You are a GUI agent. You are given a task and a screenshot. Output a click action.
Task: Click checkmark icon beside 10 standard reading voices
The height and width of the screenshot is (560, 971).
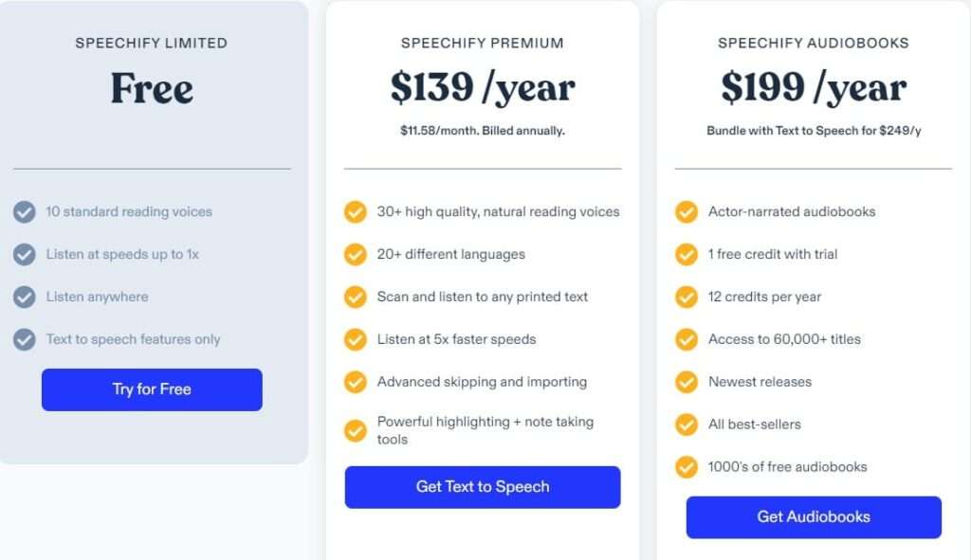(x=24, y=211)
